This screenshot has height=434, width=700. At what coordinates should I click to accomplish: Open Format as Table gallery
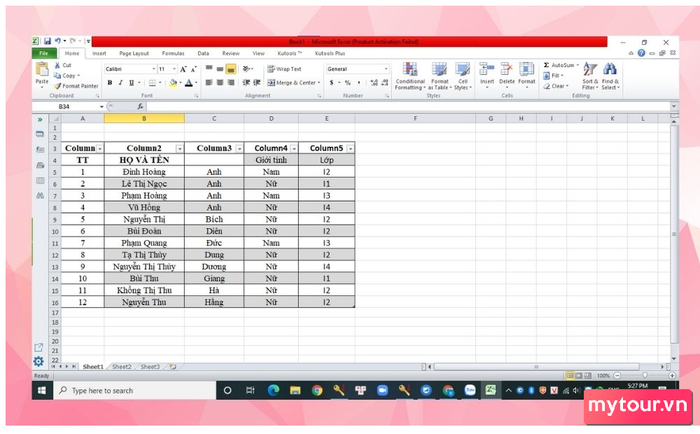click(440, 76)
